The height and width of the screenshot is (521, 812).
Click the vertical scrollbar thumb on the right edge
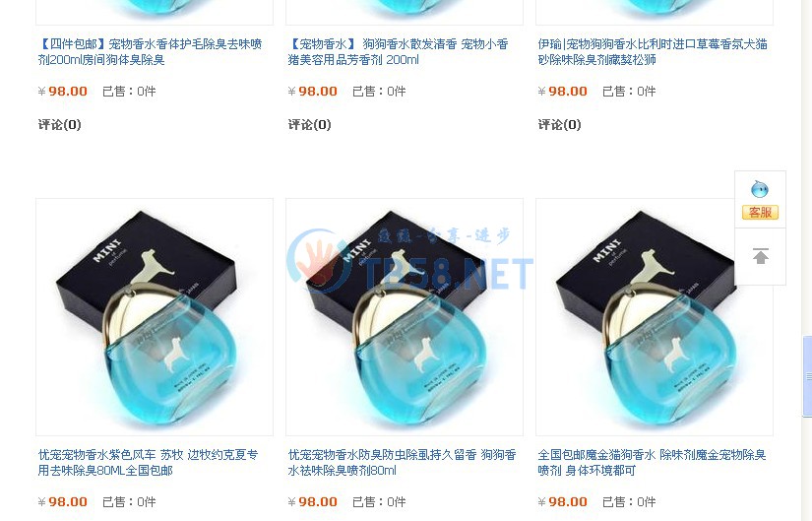807,376
